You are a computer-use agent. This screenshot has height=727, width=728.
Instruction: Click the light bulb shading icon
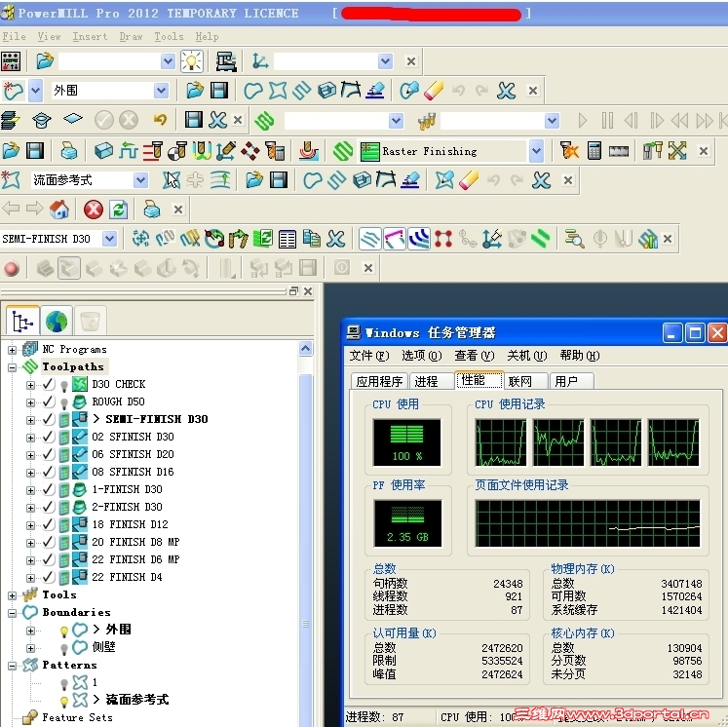[192, 61]
